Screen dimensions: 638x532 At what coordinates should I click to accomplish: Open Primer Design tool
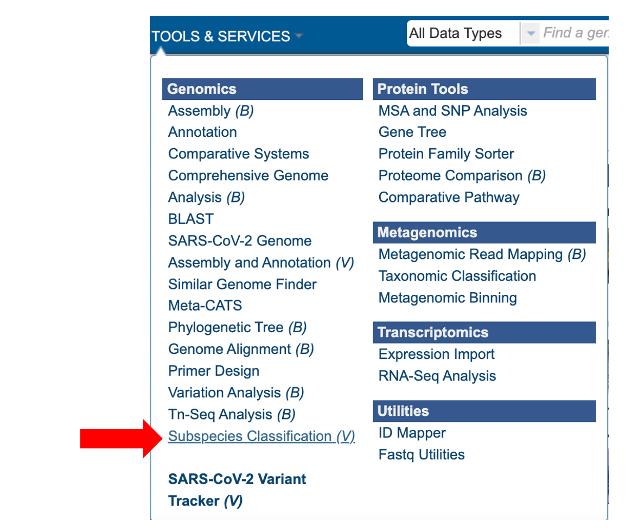point(213,371)
